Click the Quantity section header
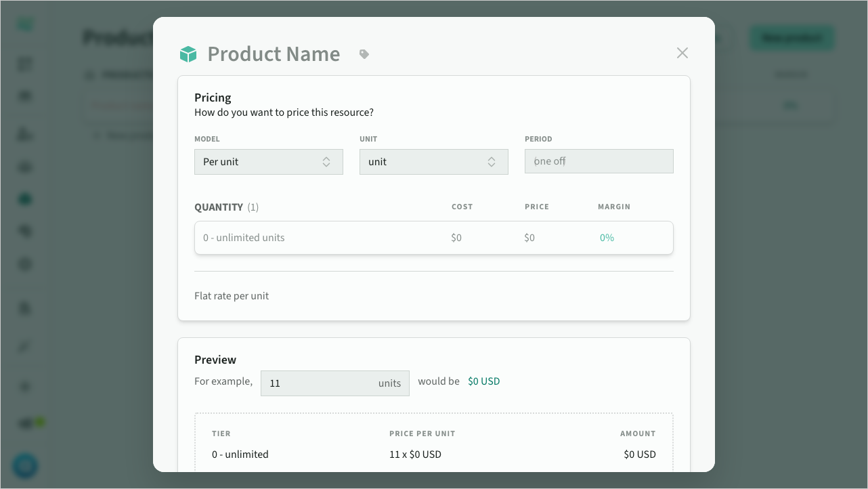 [x=219, y=207]
